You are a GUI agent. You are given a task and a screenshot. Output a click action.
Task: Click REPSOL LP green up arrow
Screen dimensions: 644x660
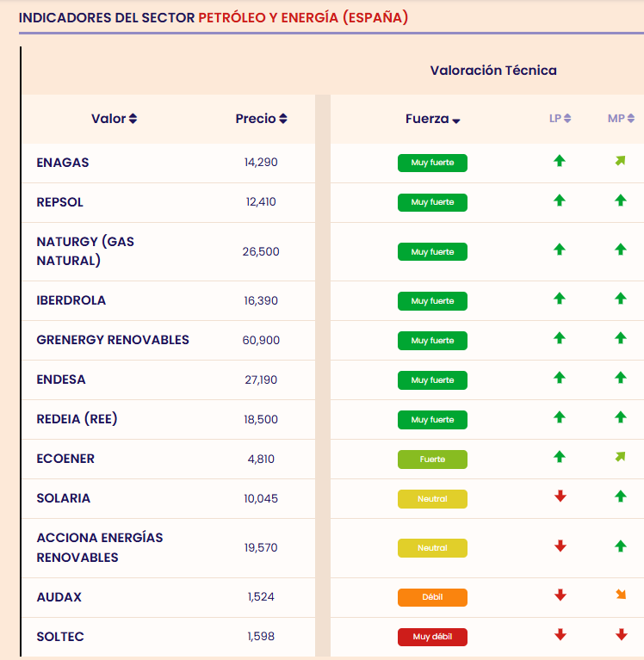560,200
